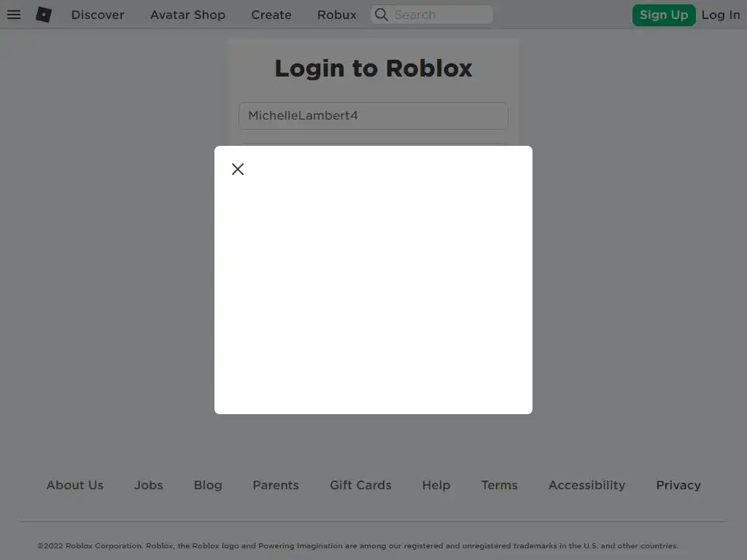View the Terms footer link
The height and width of the screenshot is (560, 747).
499,485
